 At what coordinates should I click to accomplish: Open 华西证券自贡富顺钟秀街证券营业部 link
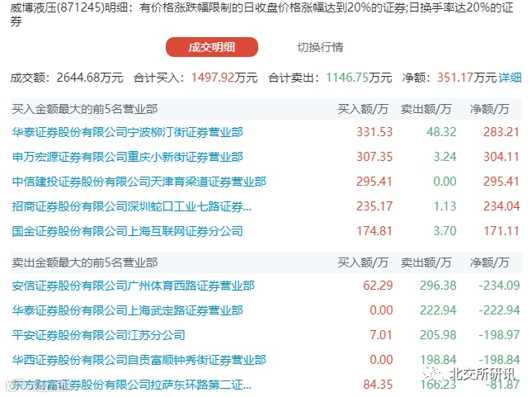pyautogui.click(x=139, y=360)
